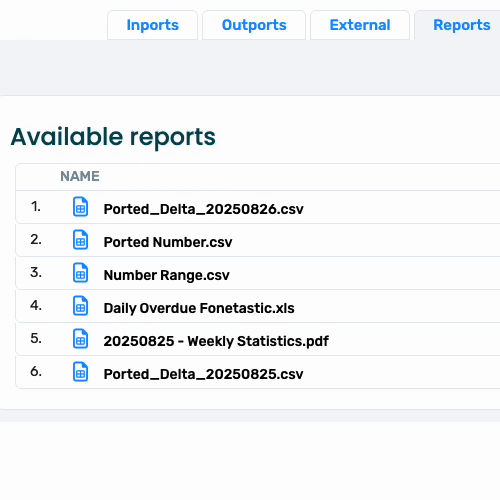Open the Ported Number.csv report

[x=168, y=242]
